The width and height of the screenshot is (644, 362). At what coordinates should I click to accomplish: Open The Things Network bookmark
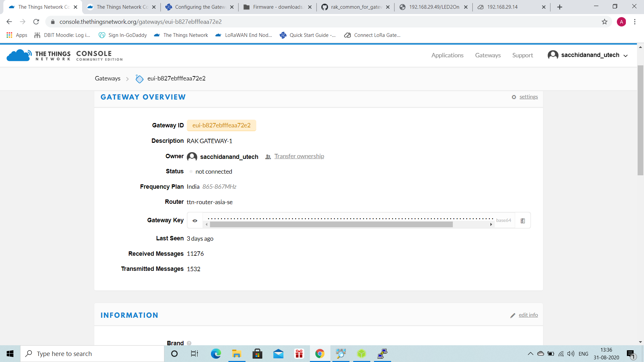pyautogui.click(x=181, y=35)
